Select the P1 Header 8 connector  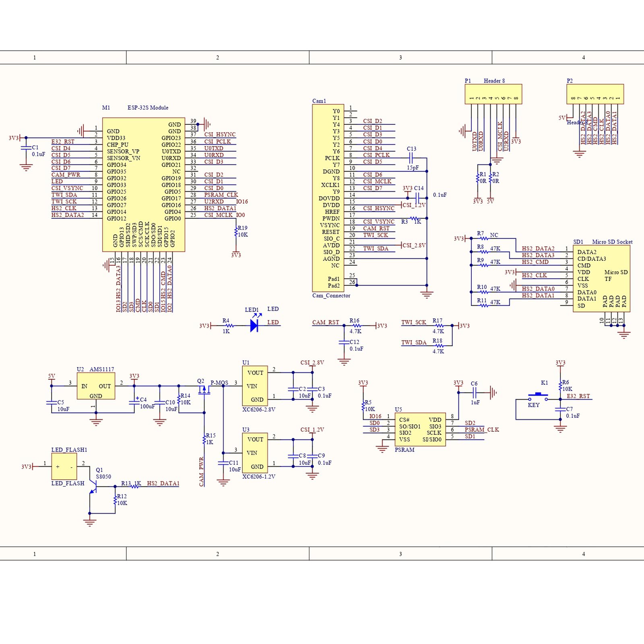coord(493,94)
